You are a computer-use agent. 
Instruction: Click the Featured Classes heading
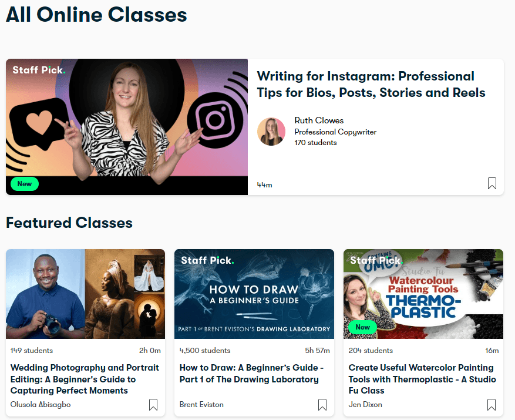[x=69, y=223]
